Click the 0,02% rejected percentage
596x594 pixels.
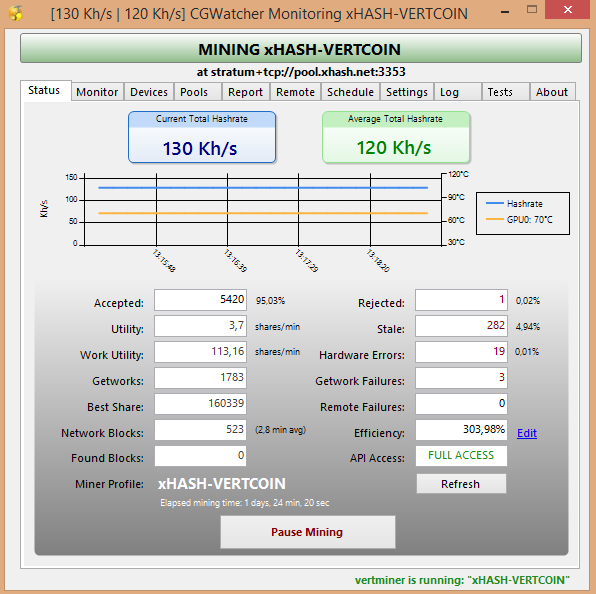[x=528, y=301]
